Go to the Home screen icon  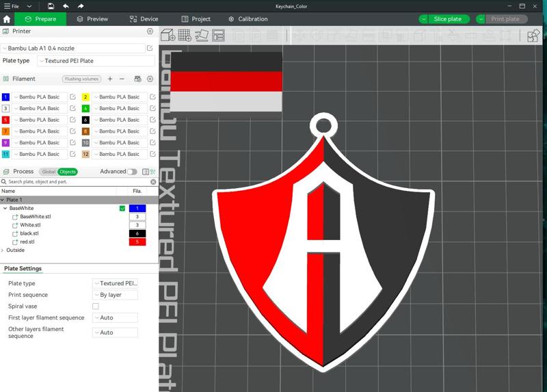point(7,19)
